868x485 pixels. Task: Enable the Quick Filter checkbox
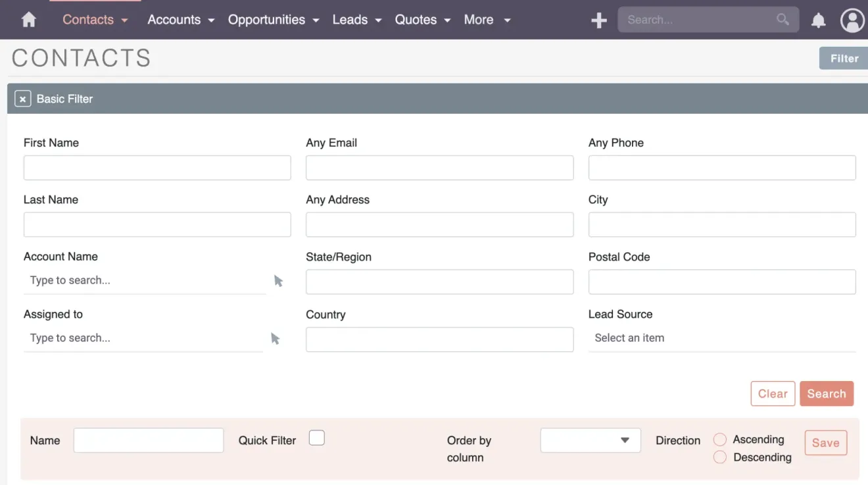pyautogui.click(x=316, y=437)
